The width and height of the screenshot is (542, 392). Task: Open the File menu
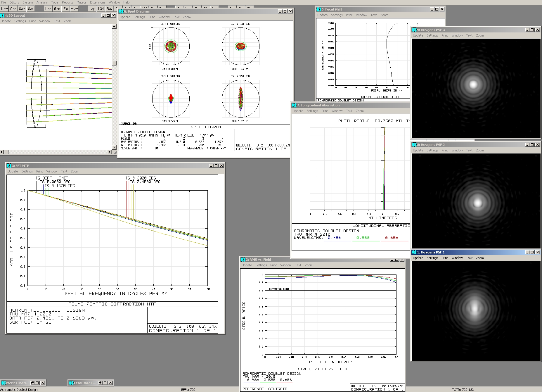4,2
